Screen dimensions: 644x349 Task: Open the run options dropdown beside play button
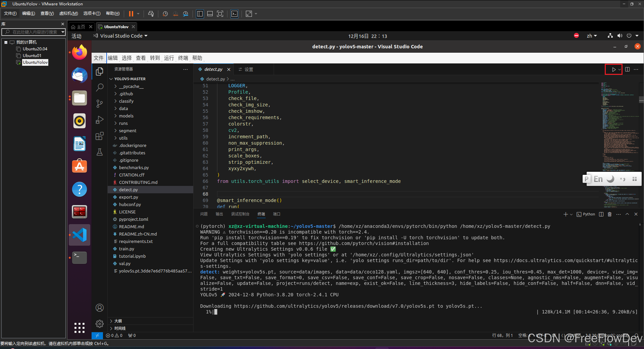pos(619,69)
